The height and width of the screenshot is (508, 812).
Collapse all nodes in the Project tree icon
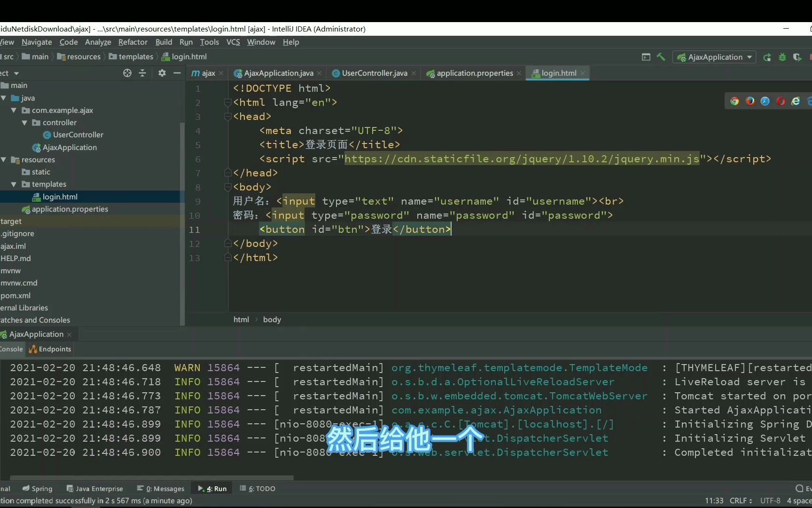point(142,73)
